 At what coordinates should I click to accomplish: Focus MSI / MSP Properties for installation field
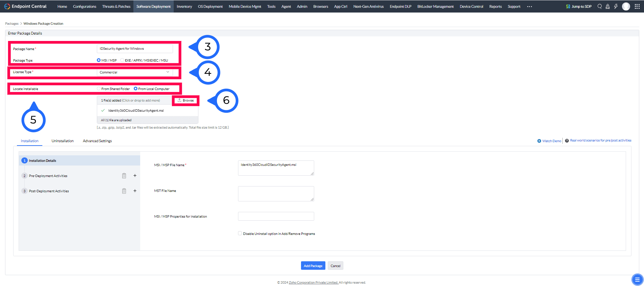276,216
